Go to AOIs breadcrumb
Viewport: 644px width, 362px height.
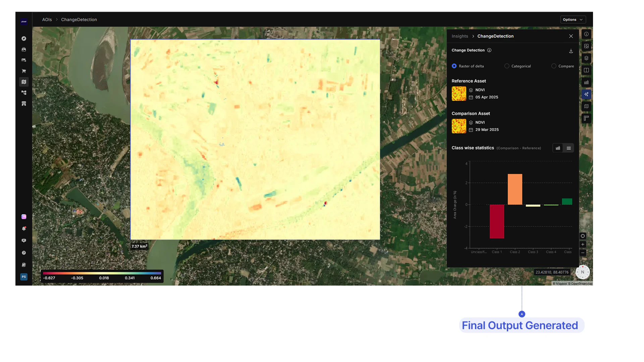point(47,20)
